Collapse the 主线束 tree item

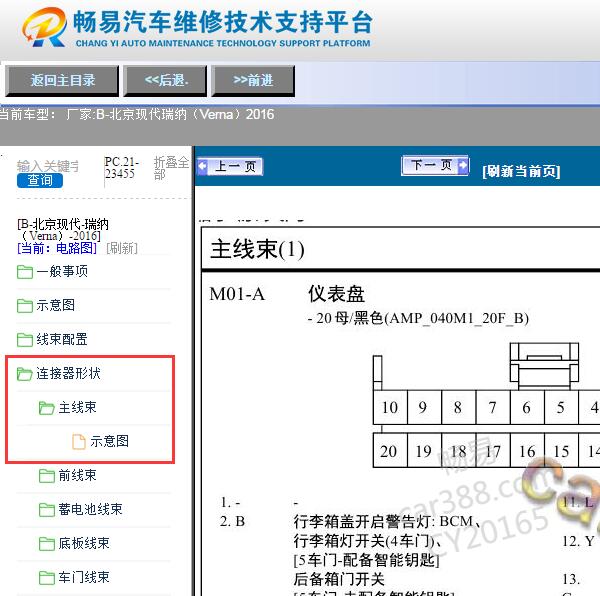77,407
